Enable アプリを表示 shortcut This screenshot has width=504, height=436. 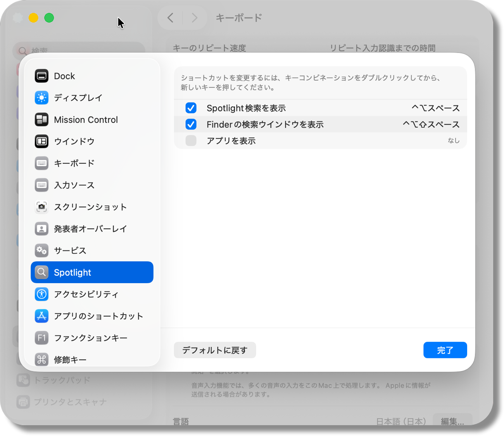point(191,140)
